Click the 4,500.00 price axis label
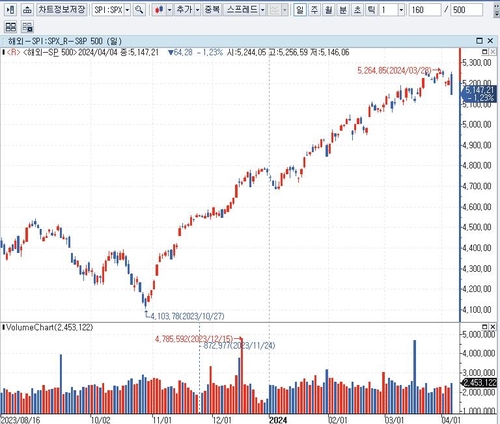Screen dimensions: 500x424 (x=477, y=227)
